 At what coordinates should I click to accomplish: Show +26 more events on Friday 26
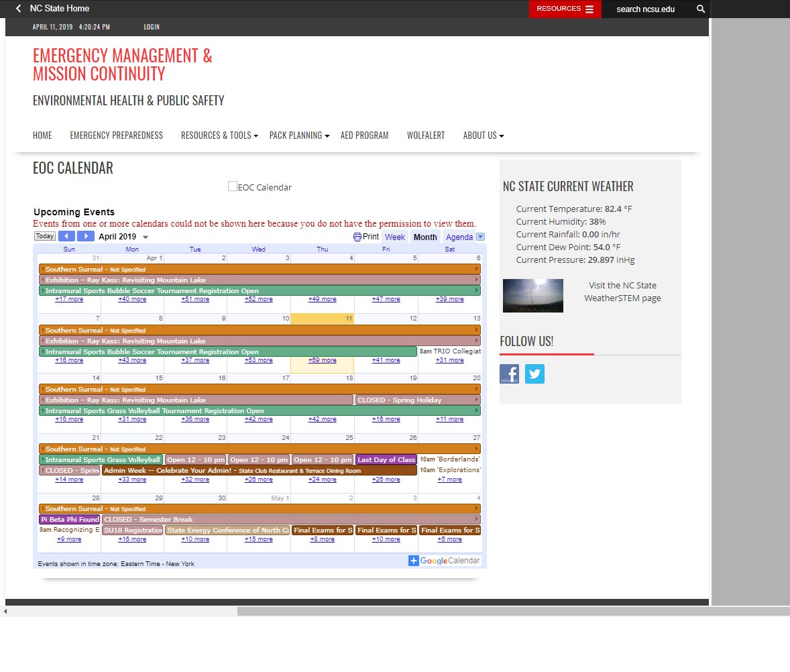pyautogui.click(x=386, y=480)
